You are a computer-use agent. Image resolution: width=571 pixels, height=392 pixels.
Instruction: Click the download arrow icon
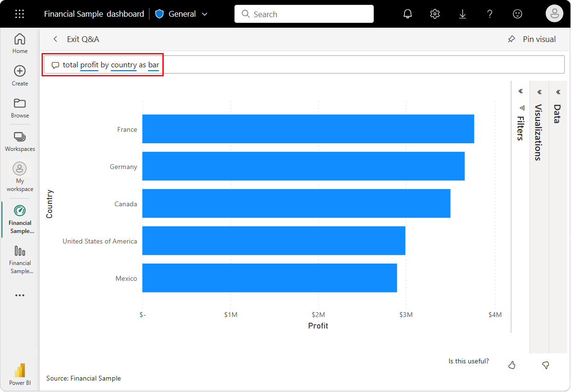point(463,14)
